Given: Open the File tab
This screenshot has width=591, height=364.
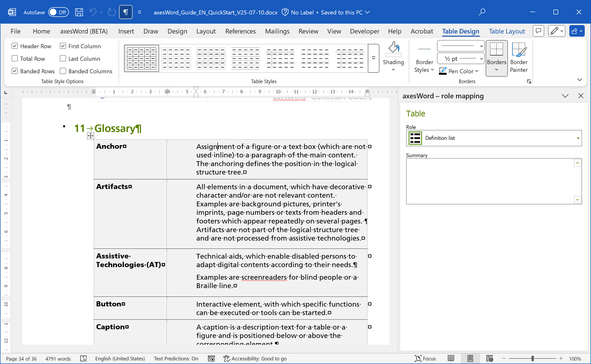Looking at the screenshot, I should pos(15,31).
